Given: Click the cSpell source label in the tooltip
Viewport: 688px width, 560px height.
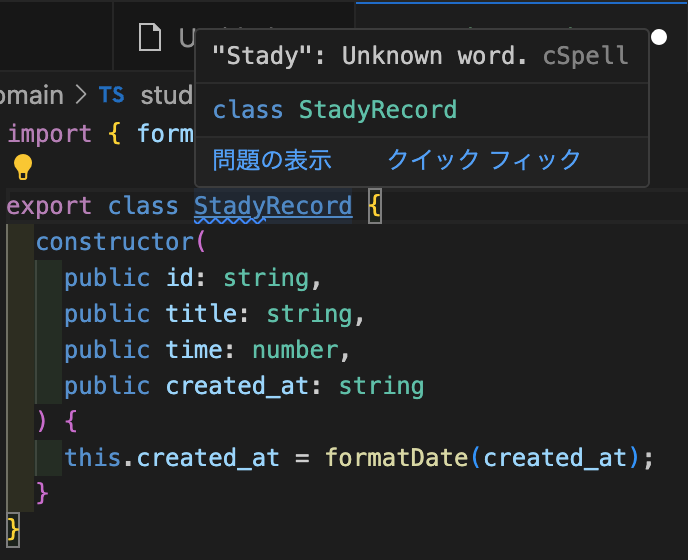Looking at the screenshot, I should 585,56.
